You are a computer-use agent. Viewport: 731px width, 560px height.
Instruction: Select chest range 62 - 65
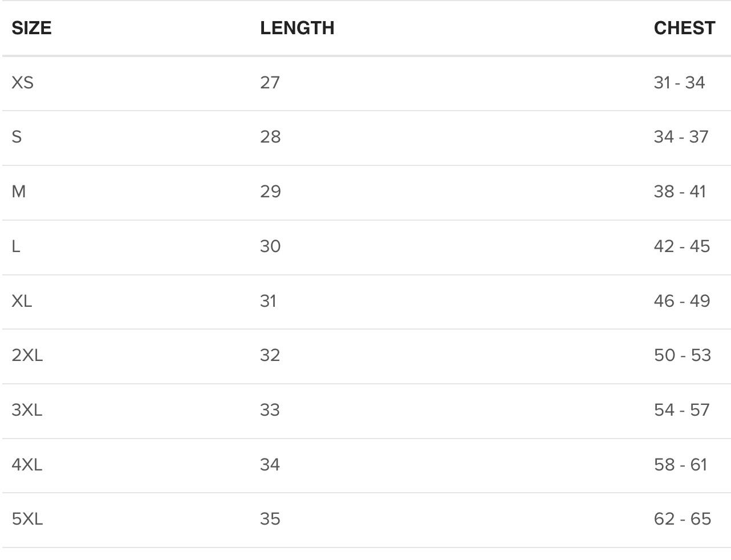tap(682, 519)
